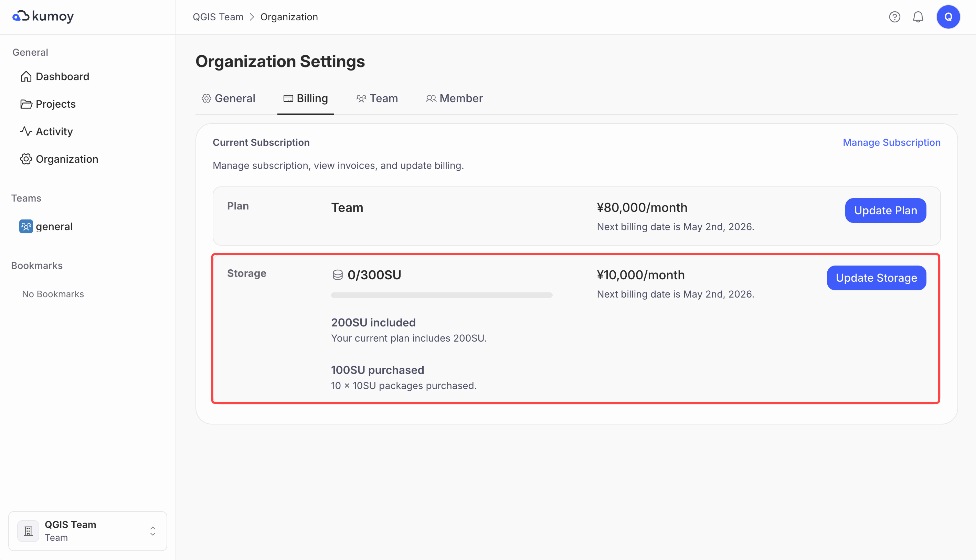The height and width of the screenshot is (560, 976).
Task: Open the help question mark icon
Action: click(x=894, y=17)
